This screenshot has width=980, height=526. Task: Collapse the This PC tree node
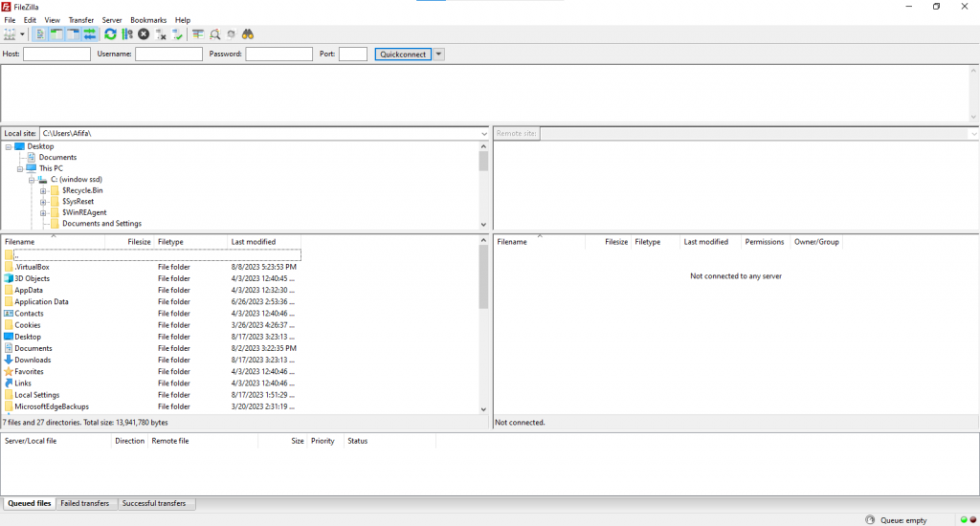(x=20, y=168)
